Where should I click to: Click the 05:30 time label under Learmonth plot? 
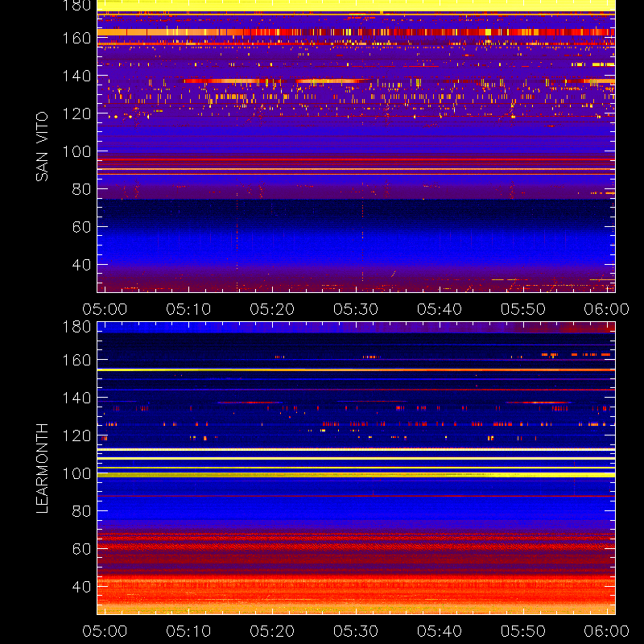[x=356, y=631]
